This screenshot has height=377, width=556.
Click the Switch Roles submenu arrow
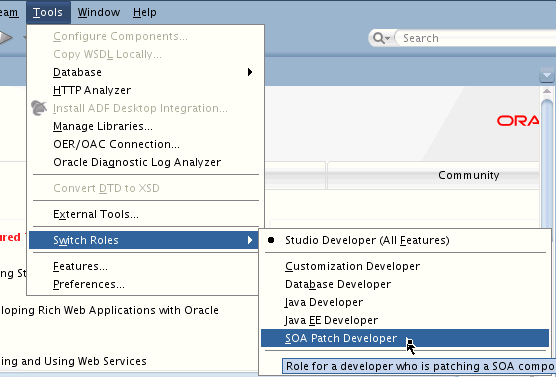250,240
